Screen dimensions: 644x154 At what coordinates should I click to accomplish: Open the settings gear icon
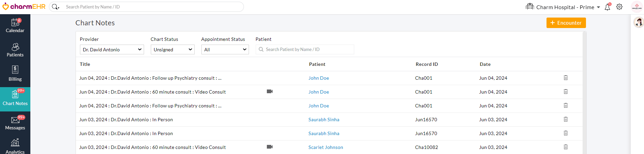619,7
